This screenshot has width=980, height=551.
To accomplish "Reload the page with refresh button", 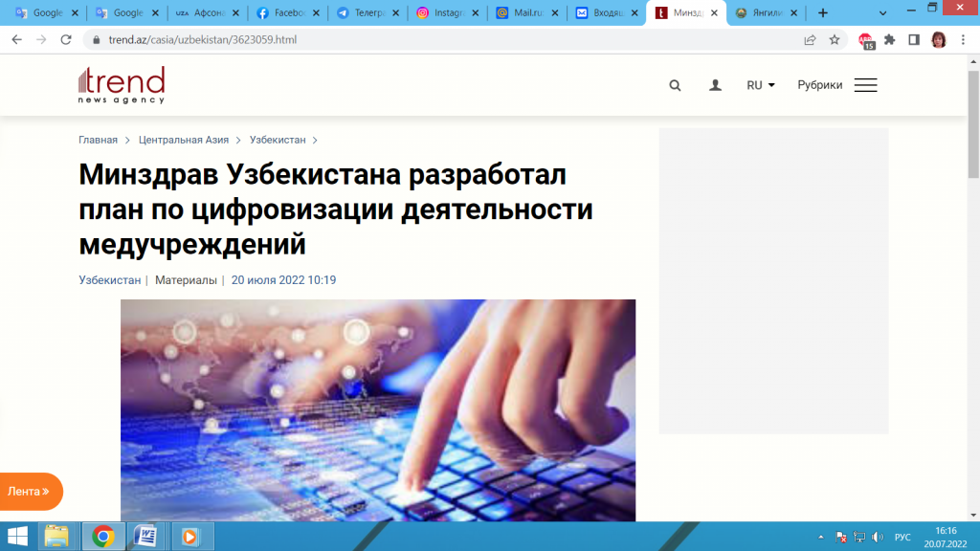I will [x=66, y=39].
